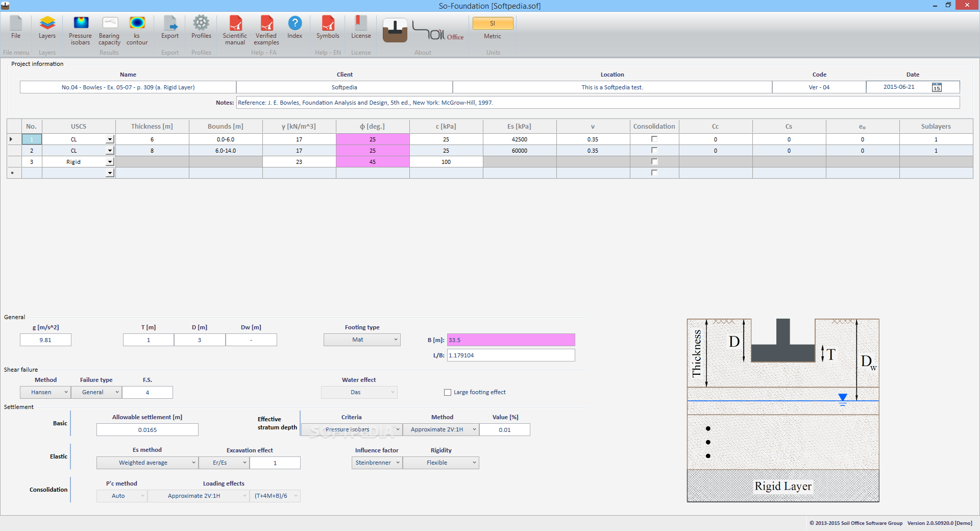Switch units with SI button
980x531 pixels.
[493, 23]
